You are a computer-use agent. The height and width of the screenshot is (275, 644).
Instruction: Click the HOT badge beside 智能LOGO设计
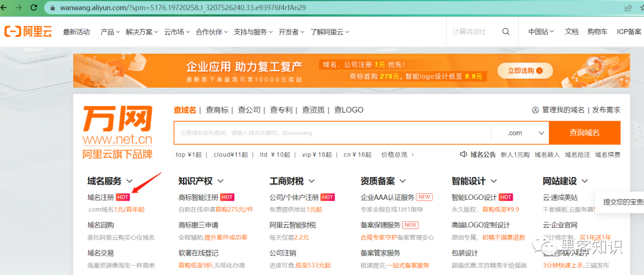506,197
